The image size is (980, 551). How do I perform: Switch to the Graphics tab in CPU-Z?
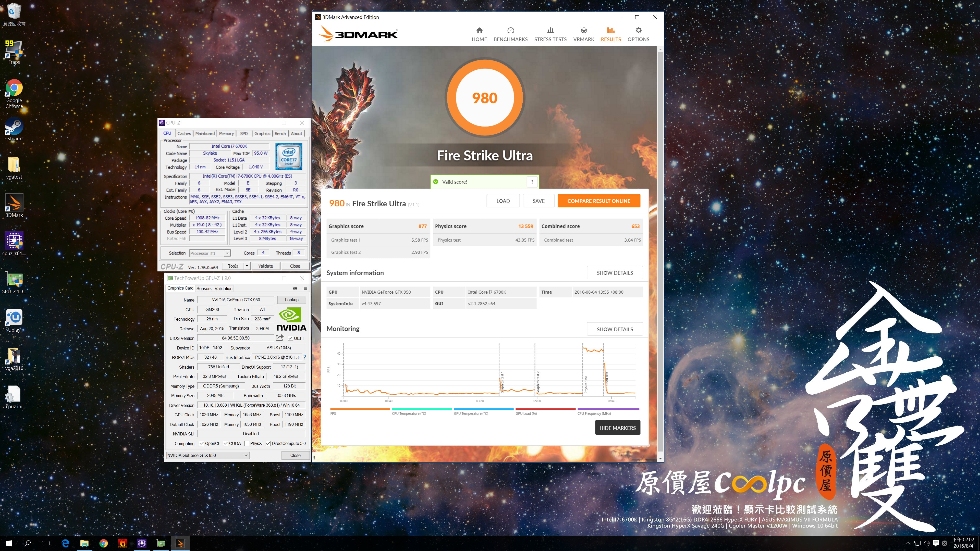pos(262,133)
